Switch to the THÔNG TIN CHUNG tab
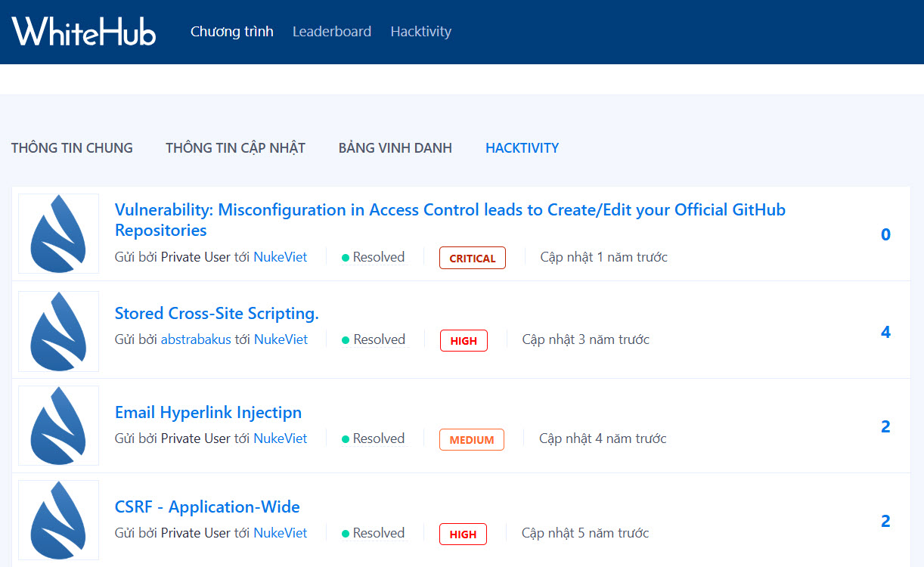The image size is (924, 567). point(72,148)
